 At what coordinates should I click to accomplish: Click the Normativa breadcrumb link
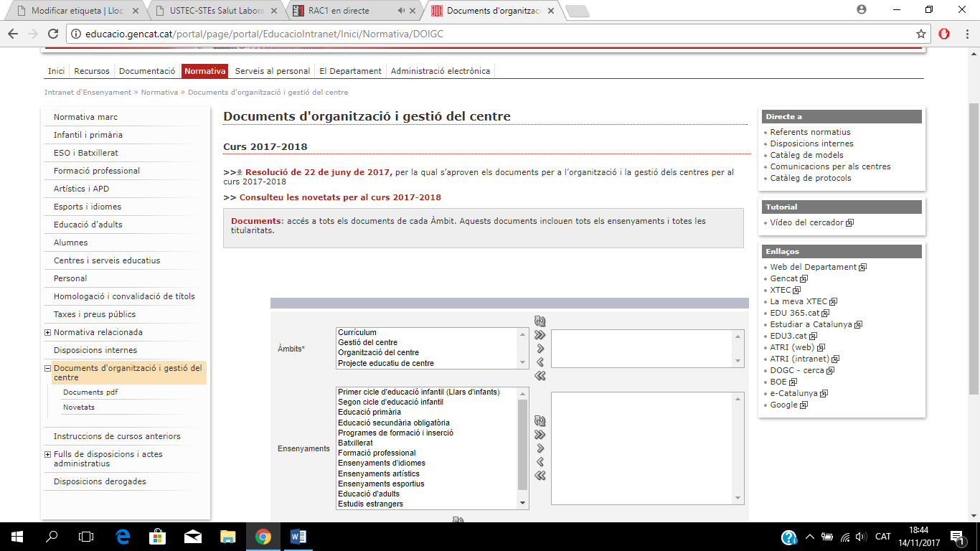click(159, 93)
